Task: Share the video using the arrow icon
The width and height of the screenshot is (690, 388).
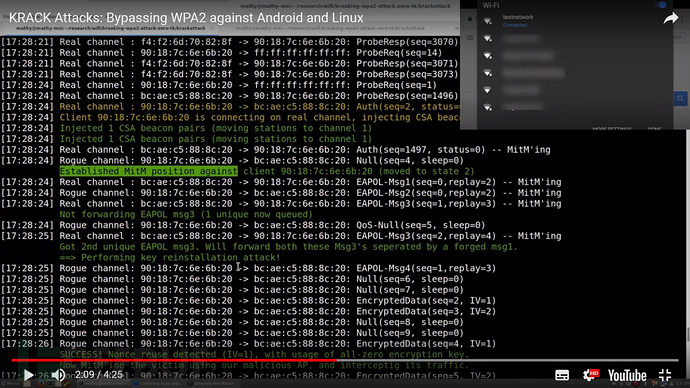Action: [x=671, y=18]
